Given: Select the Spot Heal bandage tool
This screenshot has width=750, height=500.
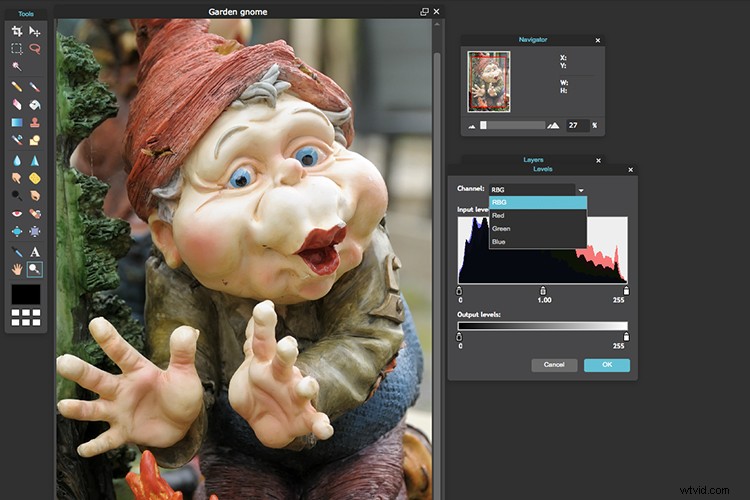Looking at the screenshot, I should pos(34,213).
